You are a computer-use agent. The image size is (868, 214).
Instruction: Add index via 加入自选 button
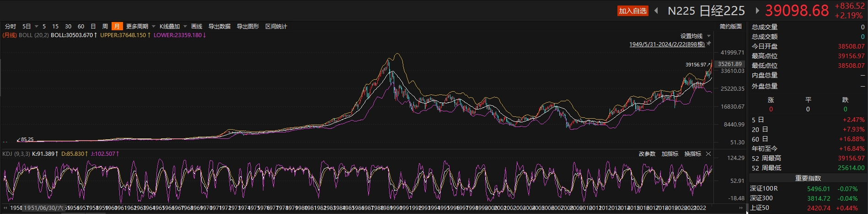point(632,11)
